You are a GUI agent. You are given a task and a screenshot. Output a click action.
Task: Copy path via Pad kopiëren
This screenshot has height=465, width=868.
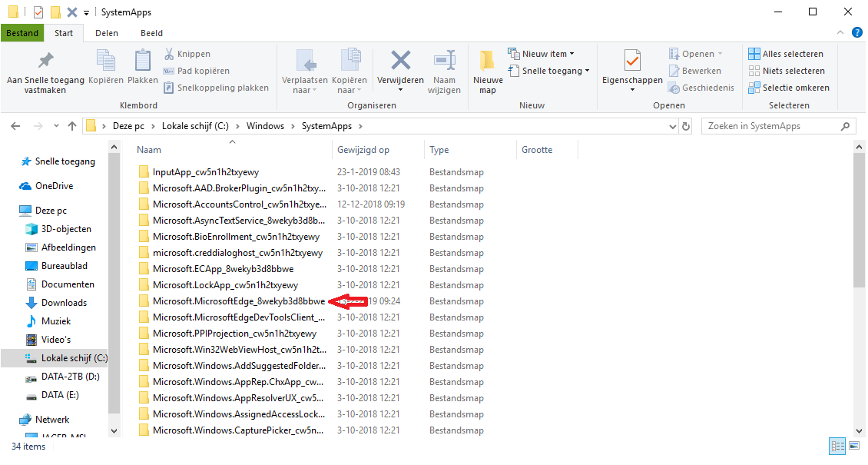(x=196, y=71)
